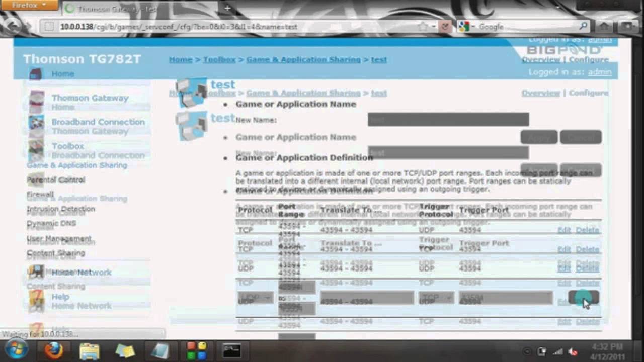644x362 pixels.
Task: Open Broadband Connection in the sidebar menu
Action: [x=98, y=122]
